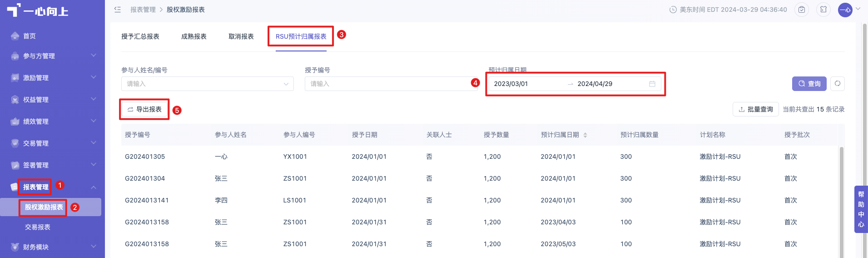Click the table vertical scrollbar
868x258 pixels.
click(841, 202)
